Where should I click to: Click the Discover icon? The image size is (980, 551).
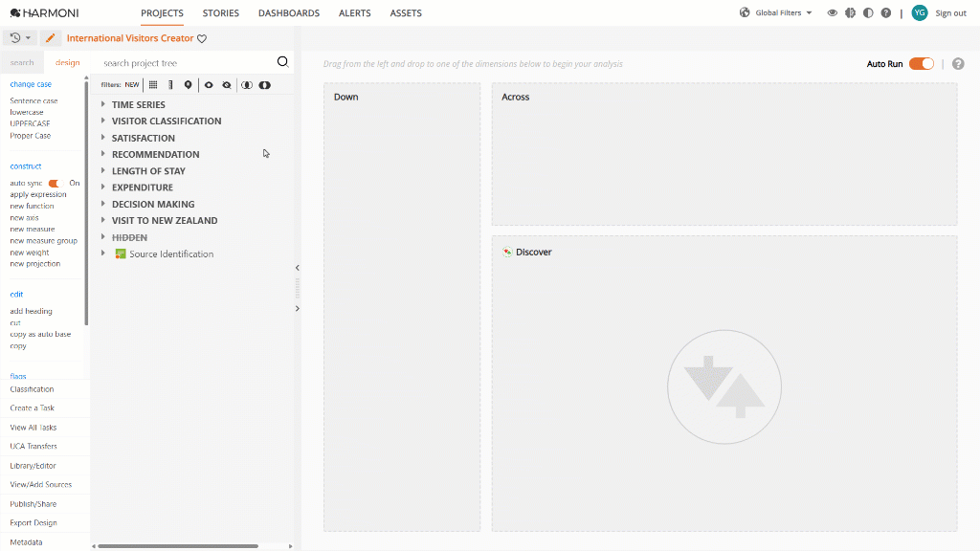click(507, 252)
